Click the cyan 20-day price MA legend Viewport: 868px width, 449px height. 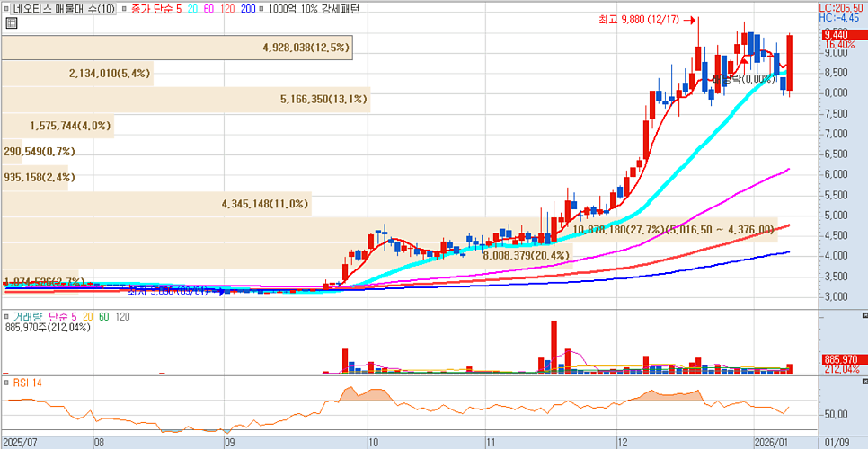pos(191,9)
